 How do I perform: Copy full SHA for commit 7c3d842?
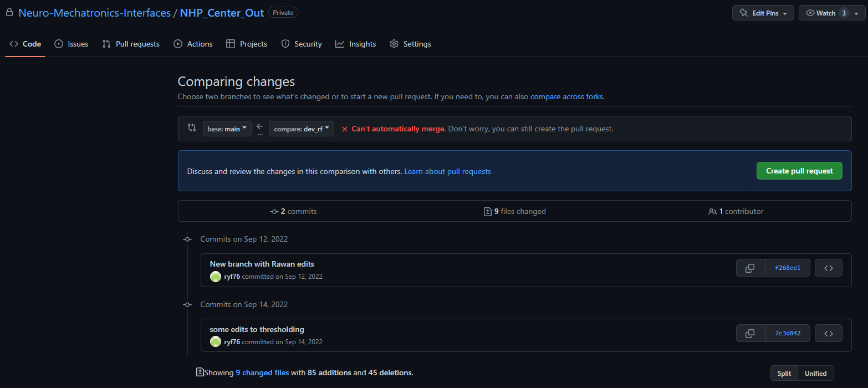[x=750, y=334]
